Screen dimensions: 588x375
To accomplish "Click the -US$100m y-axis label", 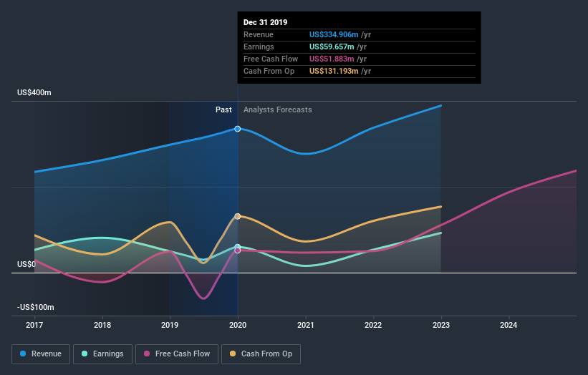I will point(36,307).
